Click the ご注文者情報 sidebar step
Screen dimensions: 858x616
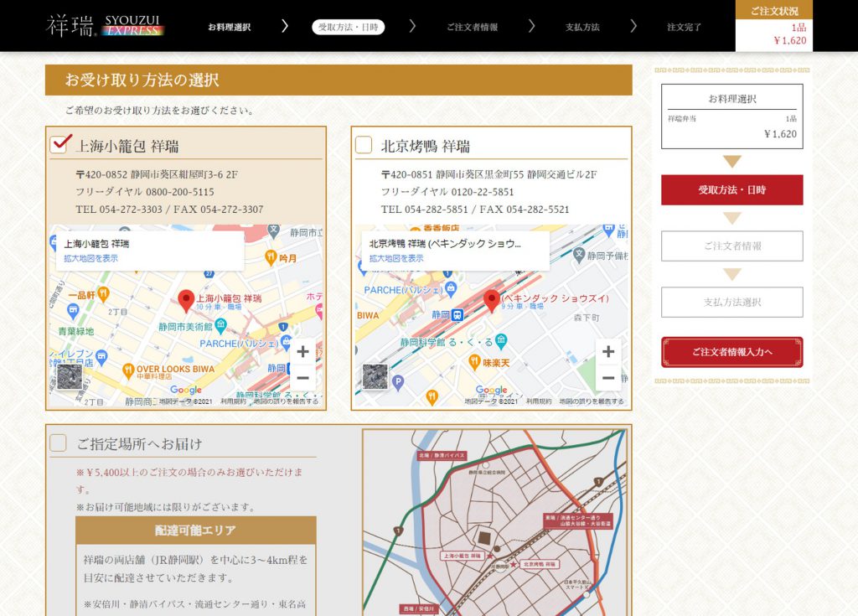732,246
